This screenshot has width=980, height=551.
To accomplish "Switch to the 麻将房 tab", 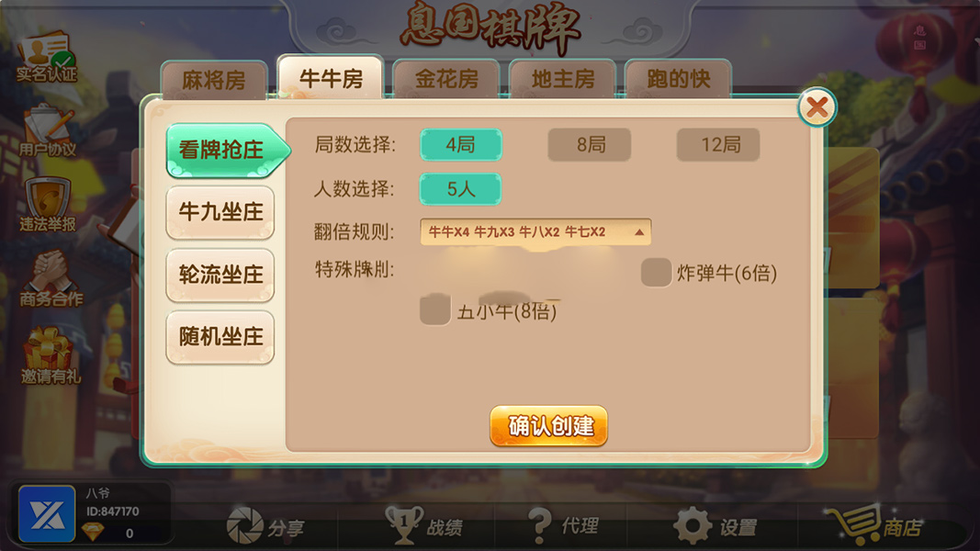I will click(x=214, y=80).
